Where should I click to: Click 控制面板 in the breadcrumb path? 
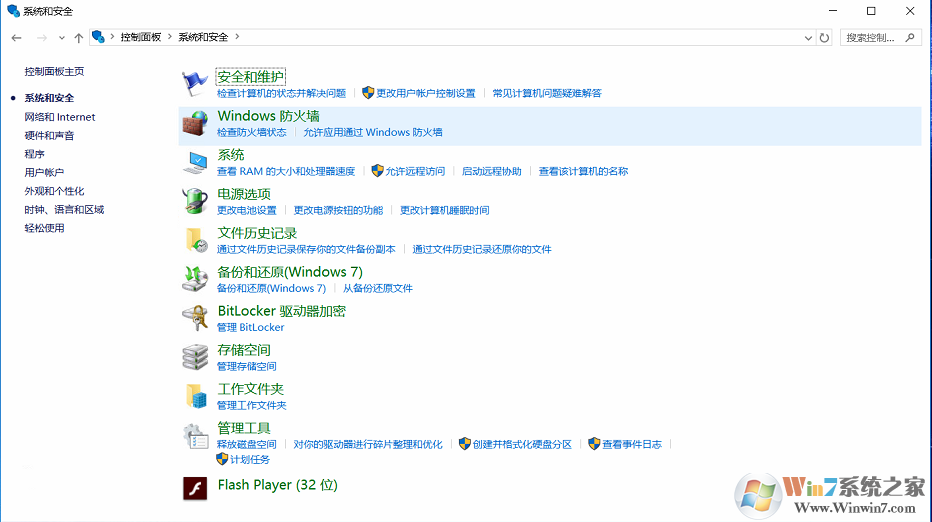tap(141, 37)
